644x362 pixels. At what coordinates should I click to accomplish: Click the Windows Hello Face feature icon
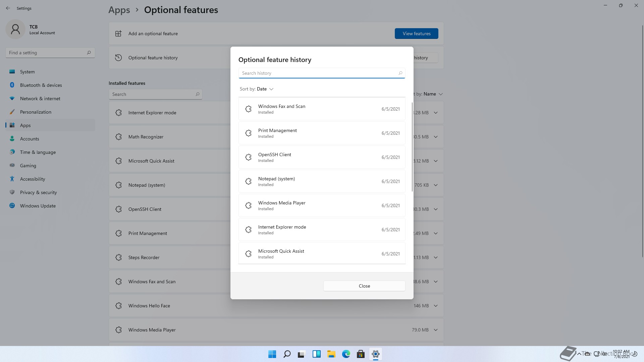[118, 306]
